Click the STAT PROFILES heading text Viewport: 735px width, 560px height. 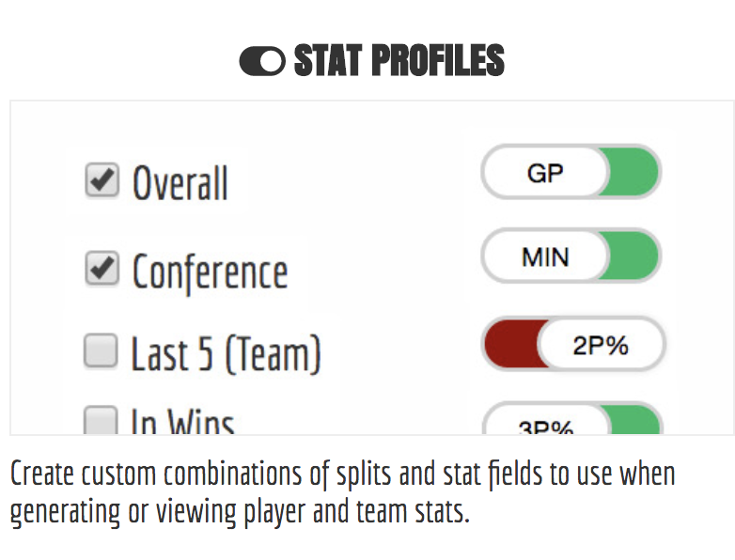[399, 61]
